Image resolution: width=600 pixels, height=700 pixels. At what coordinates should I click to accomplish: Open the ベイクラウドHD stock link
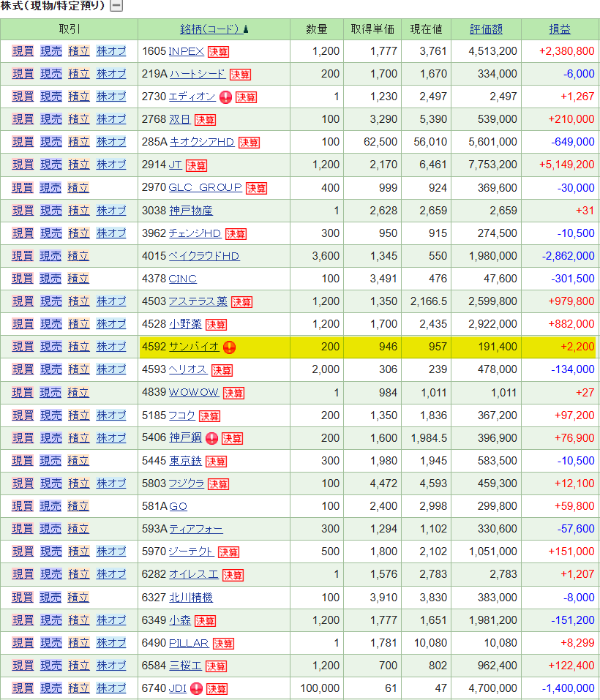point(204,256)
